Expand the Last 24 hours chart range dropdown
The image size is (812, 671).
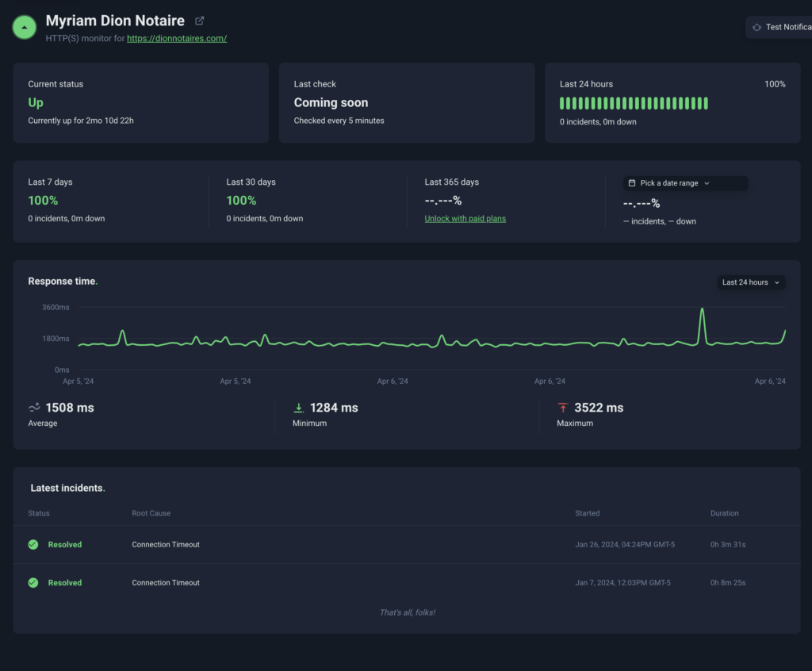pos(750,282)
